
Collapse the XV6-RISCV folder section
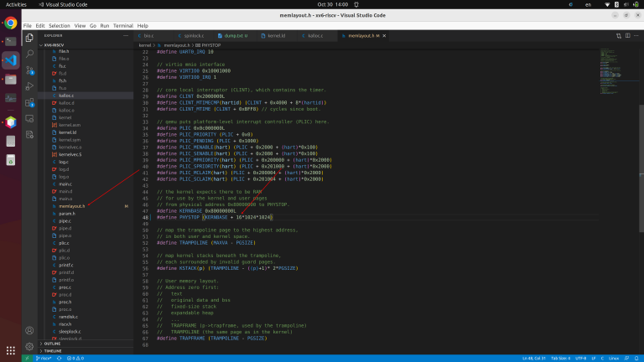pos(55,45)
